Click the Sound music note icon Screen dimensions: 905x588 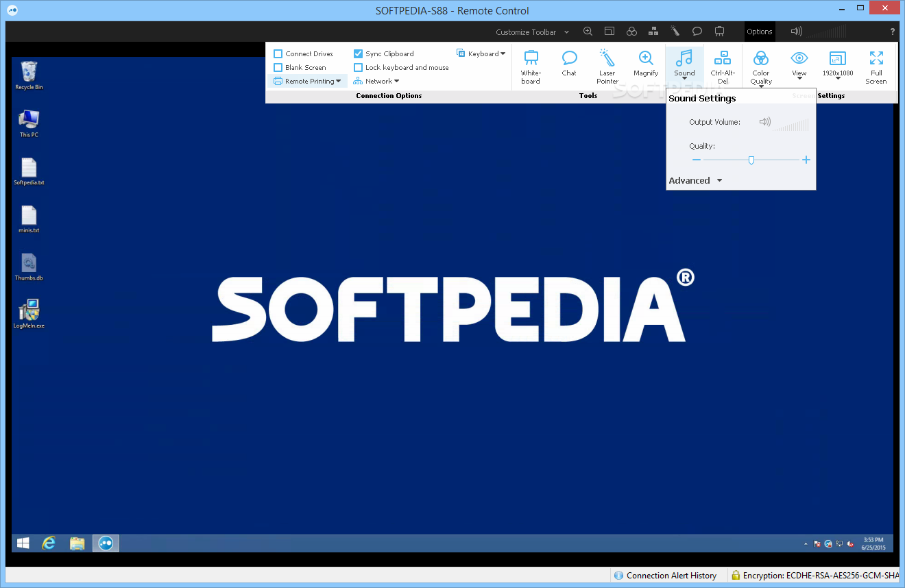[684, 58]
